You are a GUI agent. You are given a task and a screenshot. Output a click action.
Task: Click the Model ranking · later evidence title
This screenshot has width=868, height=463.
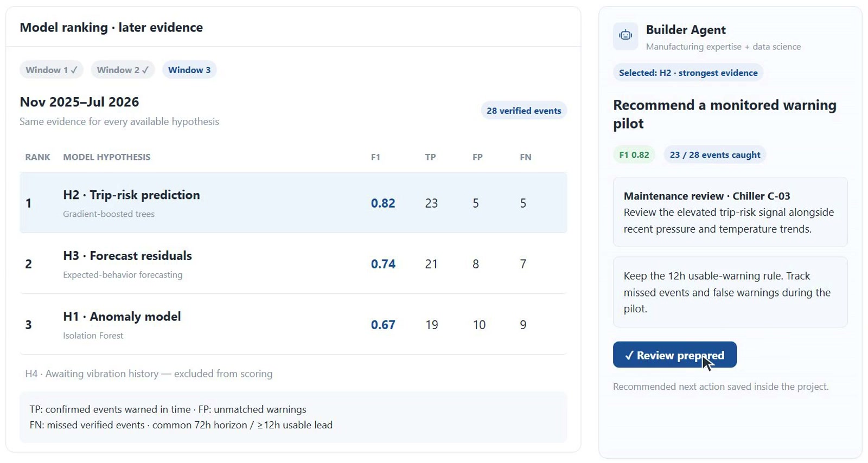pyautogui.click(x=111, y=28)
